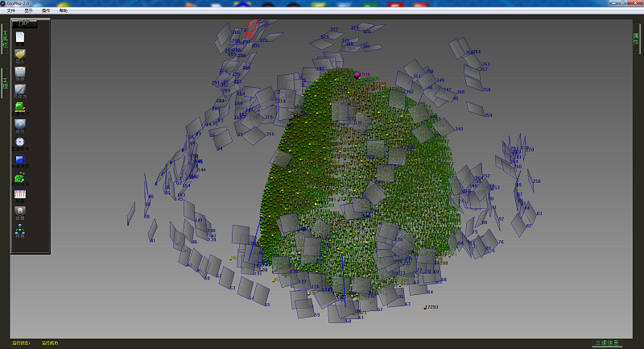Select the red highlighted camera frame 309
This screenshot has width=644, height=349.
click(253, 29)
